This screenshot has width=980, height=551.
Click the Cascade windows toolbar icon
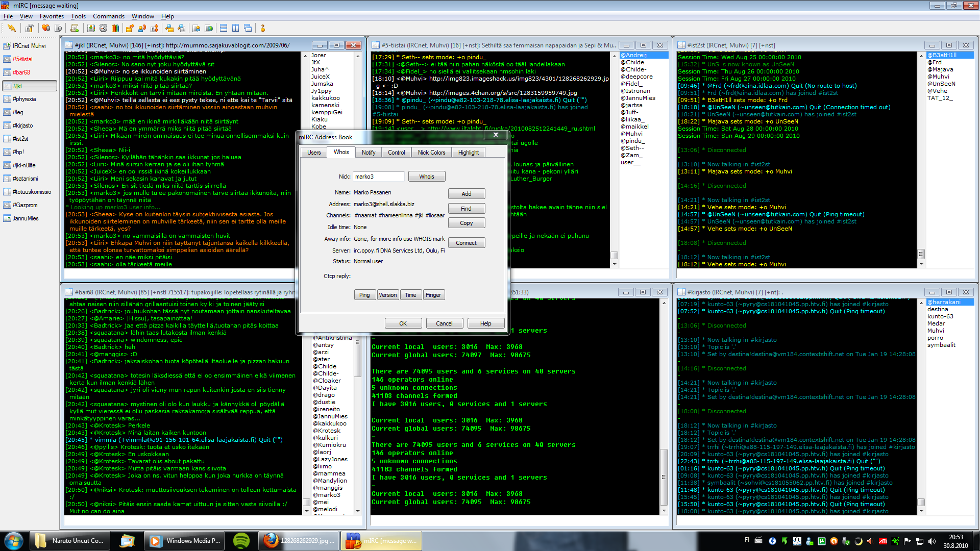click(x=248, y=28)
